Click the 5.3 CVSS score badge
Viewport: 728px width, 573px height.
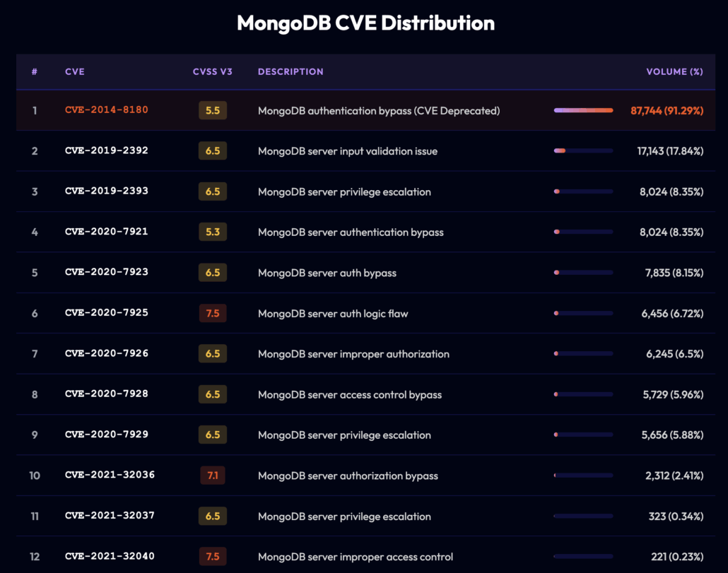[213, 232]
